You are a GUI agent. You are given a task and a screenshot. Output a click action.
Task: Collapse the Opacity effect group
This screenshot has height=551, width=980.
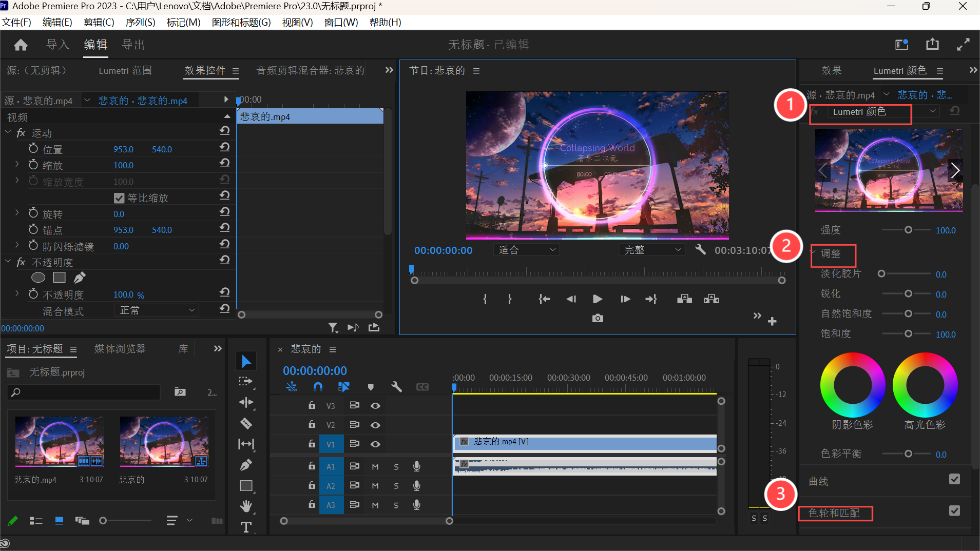pos(8,262)
